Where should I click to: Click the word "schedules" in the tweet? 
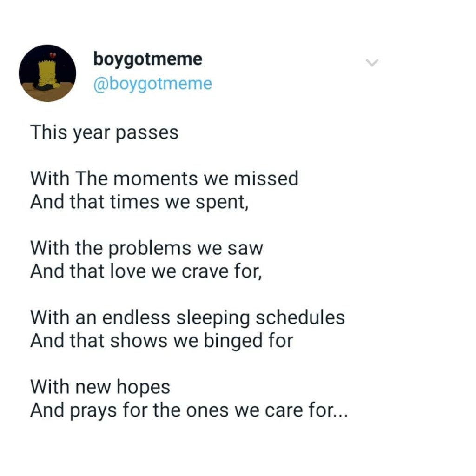[301, 317]
